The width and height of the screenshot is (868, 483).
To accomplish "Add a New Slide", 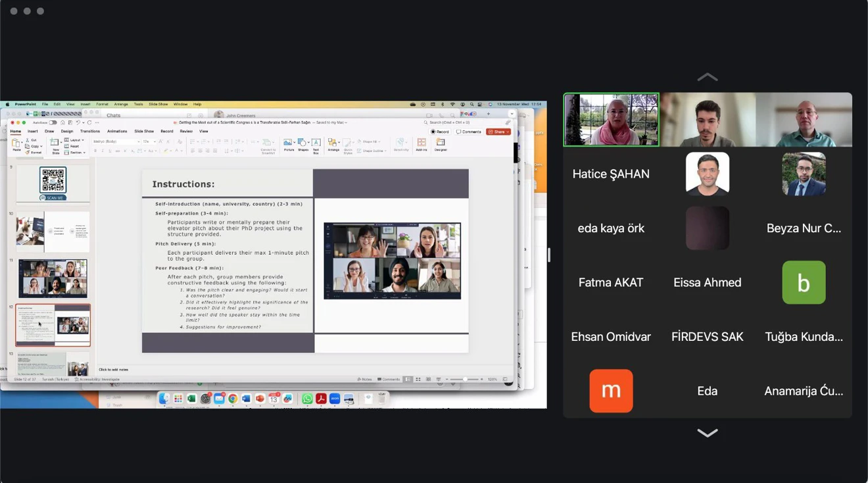I will [x=55, y=145].
